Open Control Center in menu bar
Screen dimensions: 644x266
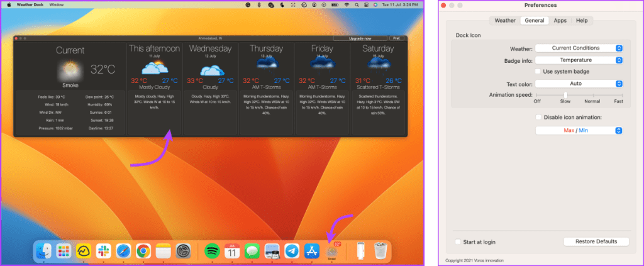(x=366, y=5)
